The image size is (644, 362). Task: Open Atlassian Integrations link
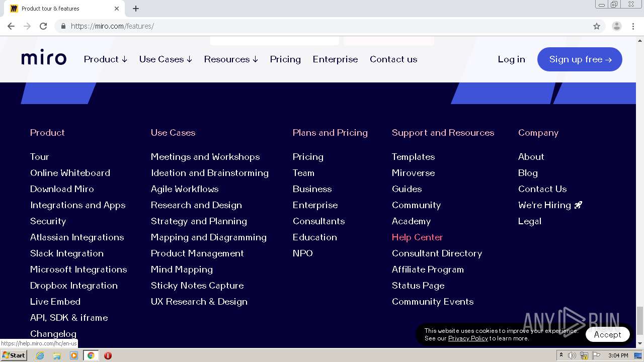[x=77, y=237]
